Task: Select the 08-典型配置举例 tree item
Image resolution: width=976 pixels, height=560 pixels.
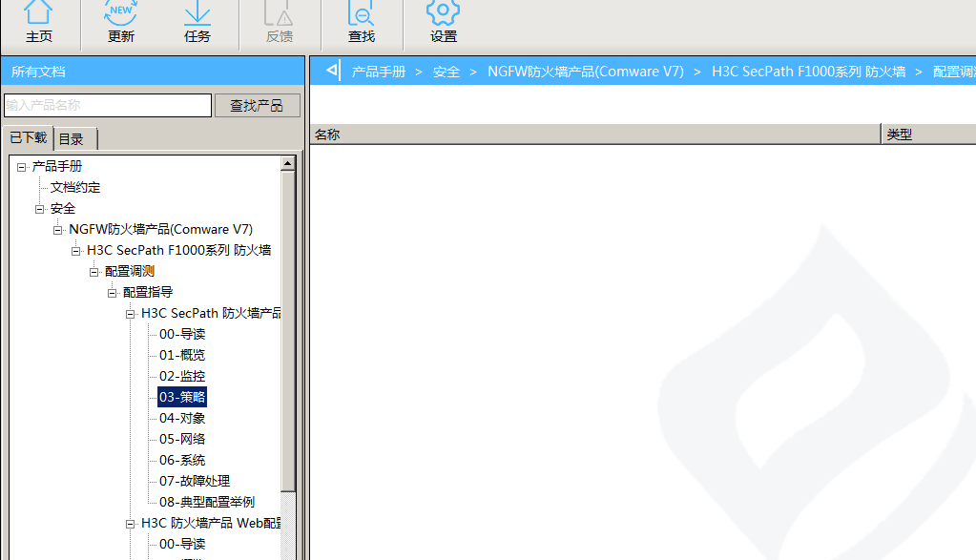Action: click(207, 502)
